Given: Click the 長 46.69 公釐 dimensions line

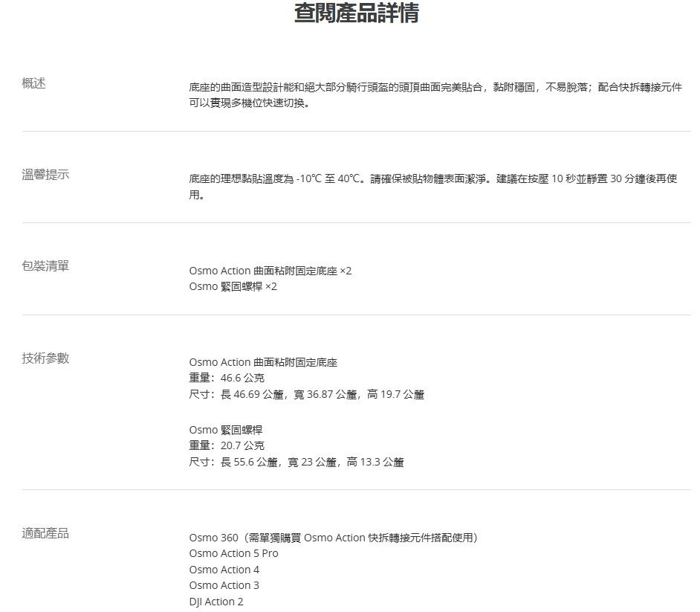Looking at the screenshot, I should point(306,394).
